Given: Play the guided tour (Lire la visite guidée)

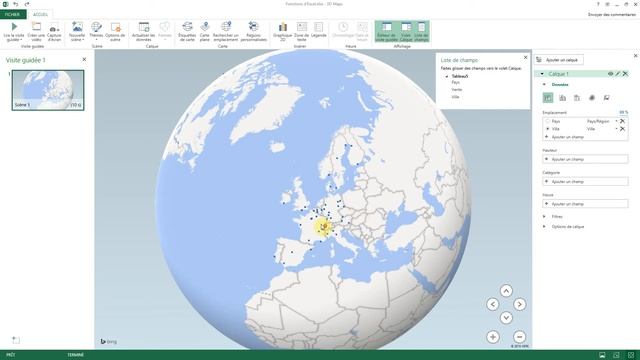Looking at the screenshot, I should pyautogui.click(x=14, y=32).
